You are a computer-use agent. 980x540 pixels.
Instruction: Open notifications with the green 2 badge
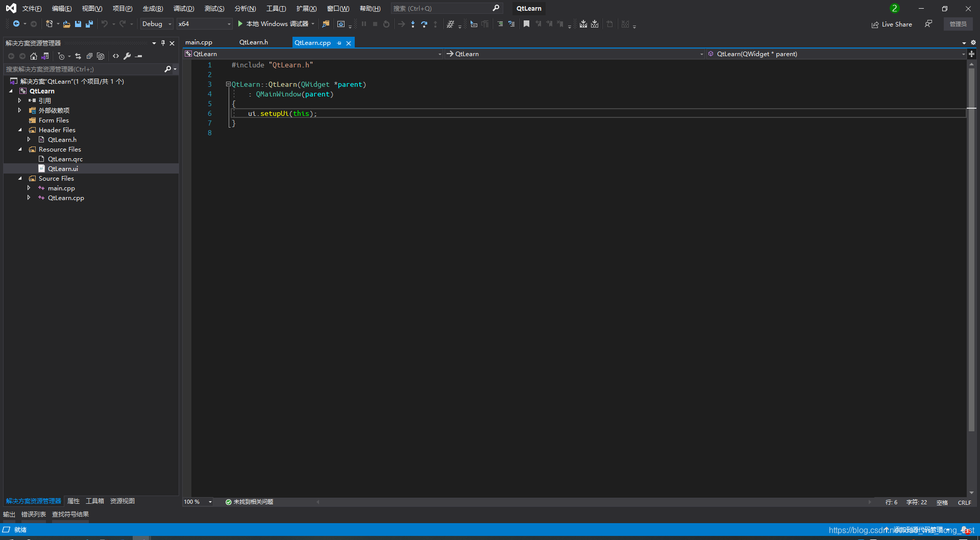click(x=894, y=8)
